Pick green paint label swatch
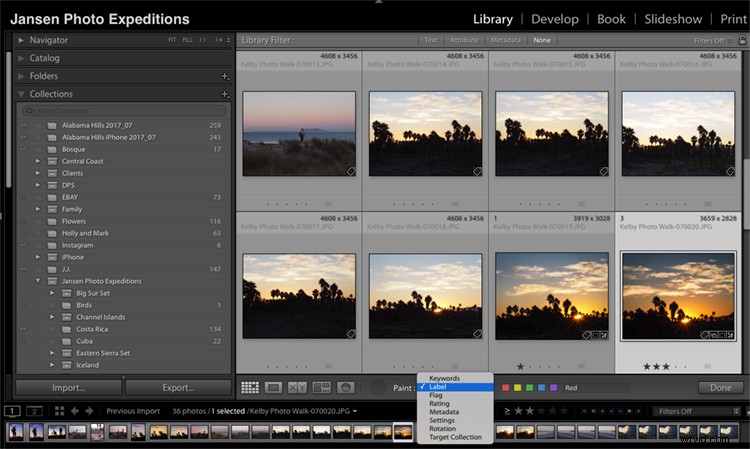The height and width of the screenshot is (449, 750). coord(529,388)
